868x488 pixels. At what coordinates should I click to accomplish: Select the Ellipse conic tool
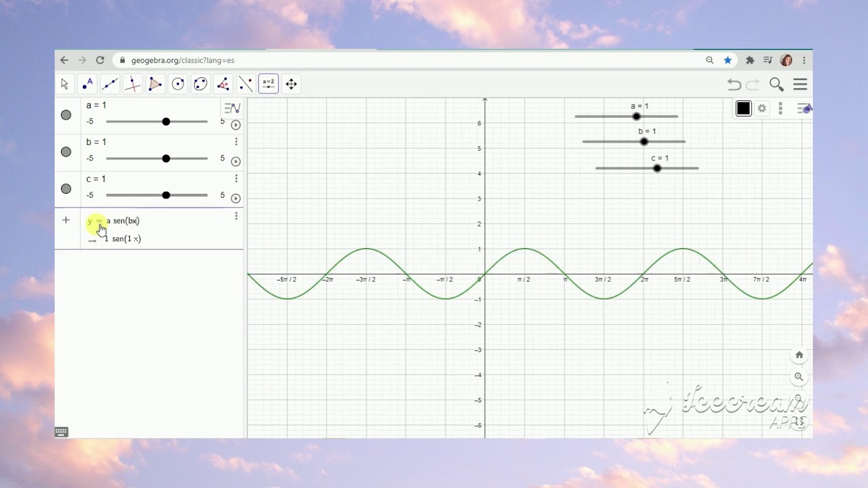coord(201,84)
